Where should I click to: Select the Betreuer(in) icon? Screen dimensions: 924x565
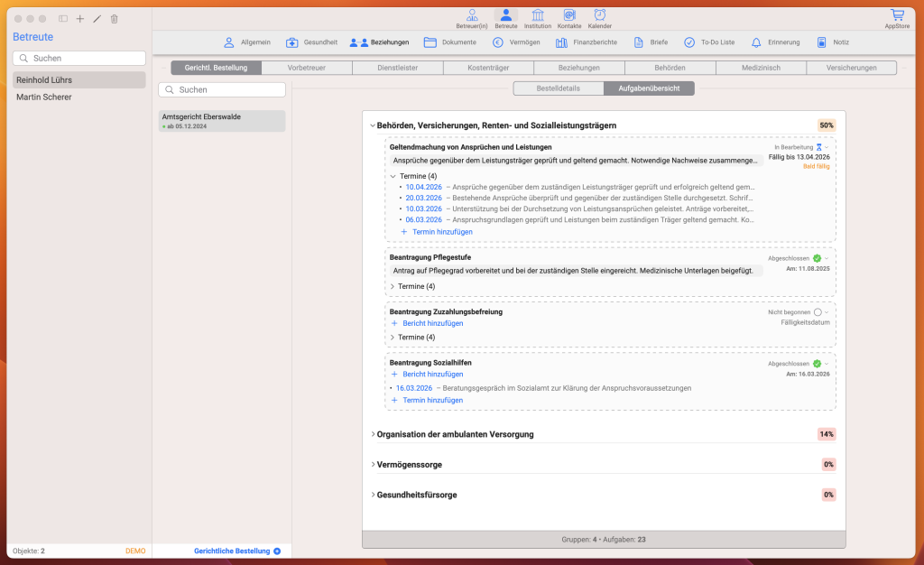471,15
